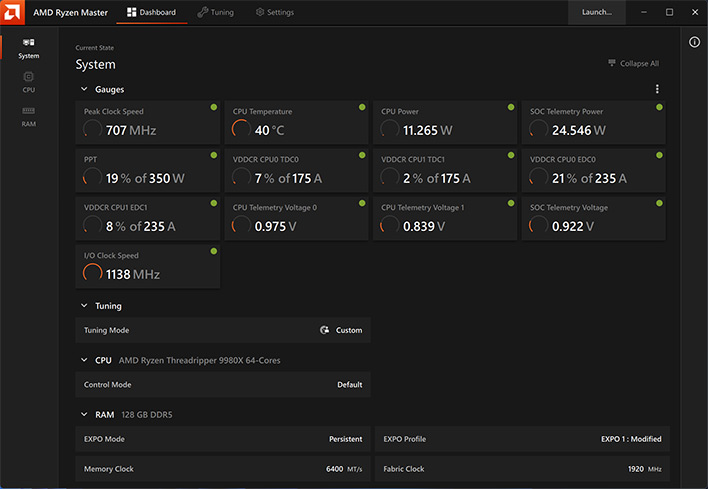Toggle the green indicator on Peak Clock Speed
This screenshot has height=489, width=708.
point(214,107)
